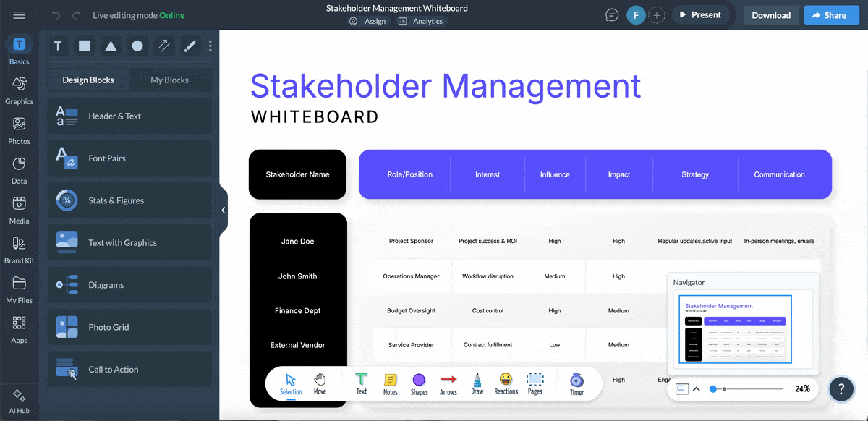Image resolution: width=868 pixels, height=421 pixels.
Task: Select the line/arrow tool in top toolbar
Action: point(163,46)
